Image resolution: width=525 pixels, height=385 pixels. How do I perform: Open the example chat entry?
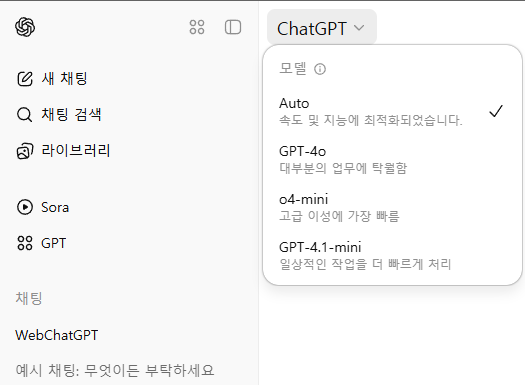(115, 370)
